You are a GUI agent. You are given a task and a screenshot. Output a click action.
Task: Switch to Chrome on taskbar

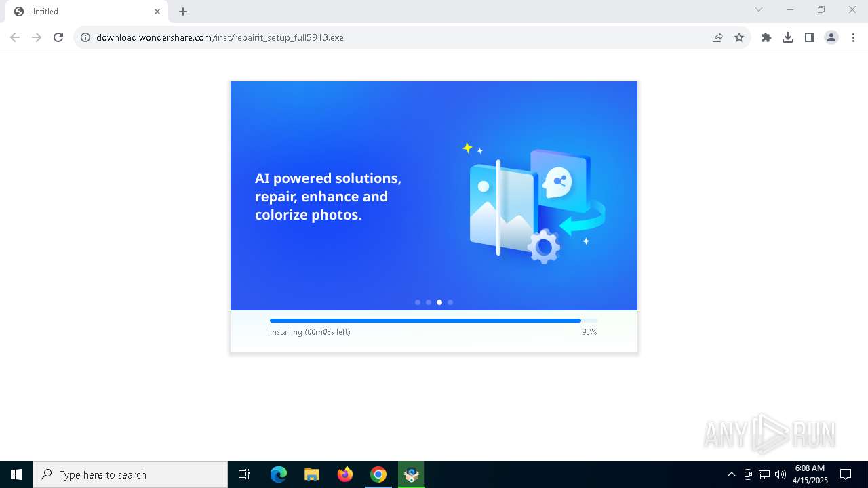coord(378,474)
